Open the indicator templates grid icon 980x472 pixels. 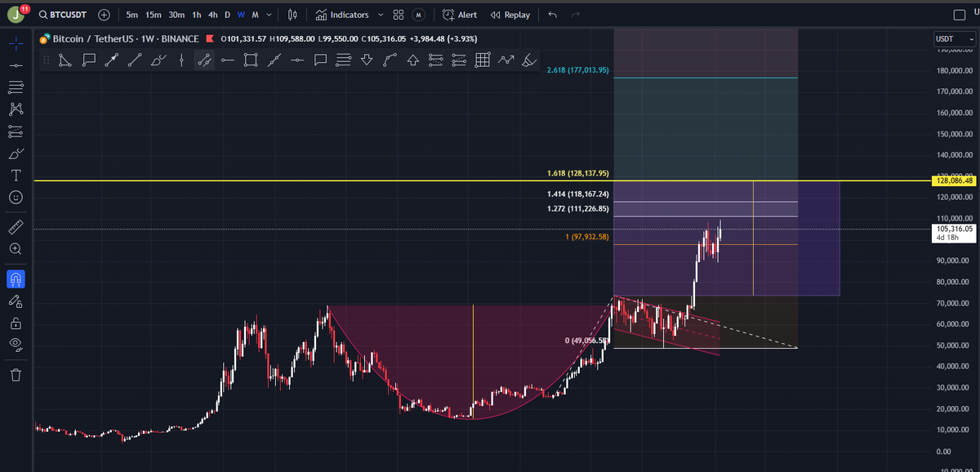tap(399, 15)
